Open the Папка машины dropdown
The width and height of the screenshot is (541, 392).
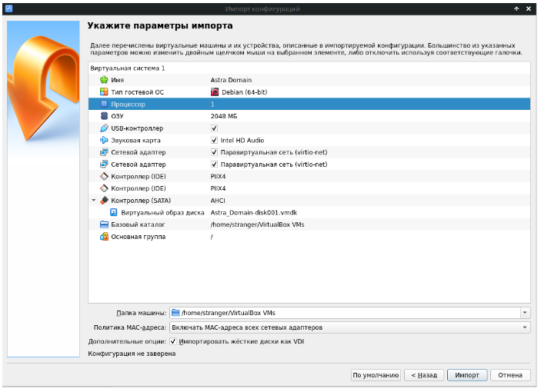525,313
